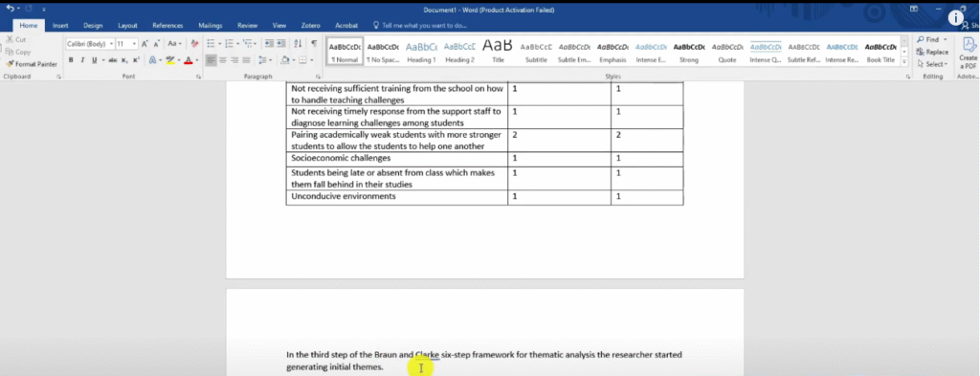Activate the Format Painter tool
980x376 pixels.
point(32,64)
